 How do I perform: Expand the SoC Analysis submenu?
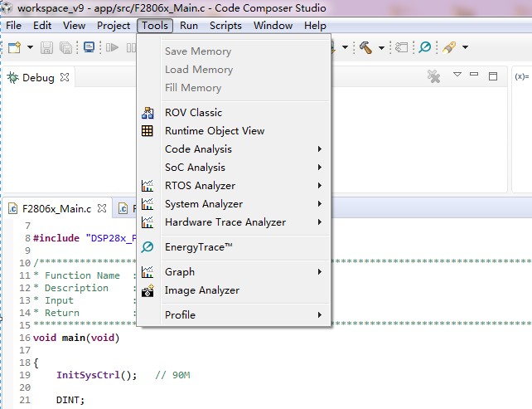click(234, 168)
